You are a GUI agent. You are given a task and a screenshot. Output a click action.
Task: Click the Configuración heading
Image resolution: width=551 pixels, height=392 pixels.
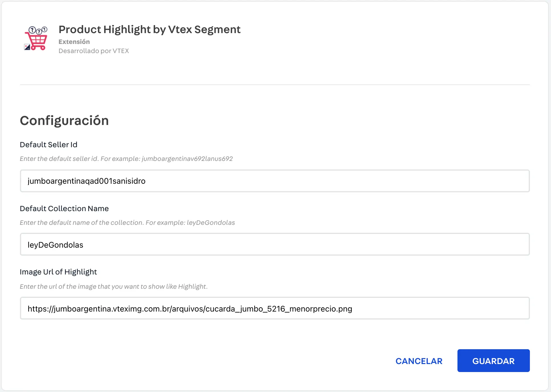tap(64, 120)
